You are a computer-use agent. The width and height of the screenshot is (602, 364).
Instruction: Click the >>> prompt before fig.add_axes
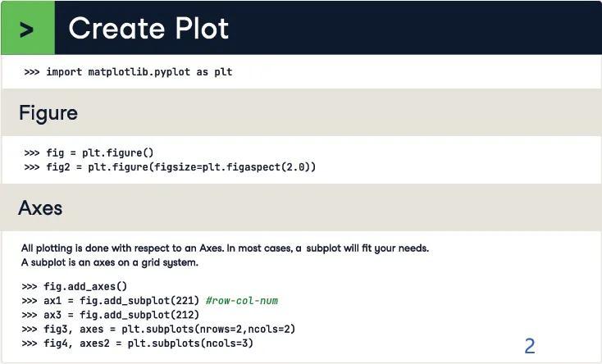pyautogui.click(x=30, y=286)
